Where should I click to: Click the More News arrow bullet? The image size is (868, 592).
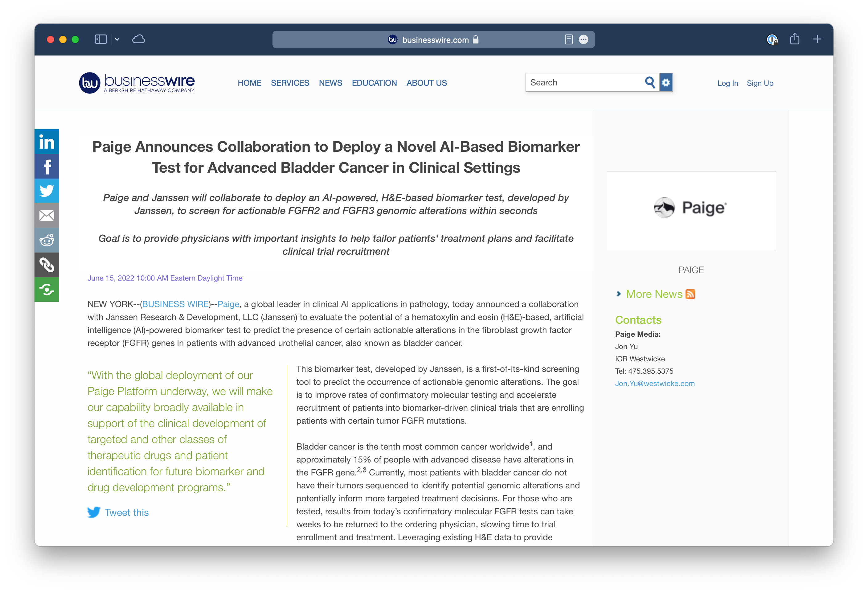coord(619,294)
